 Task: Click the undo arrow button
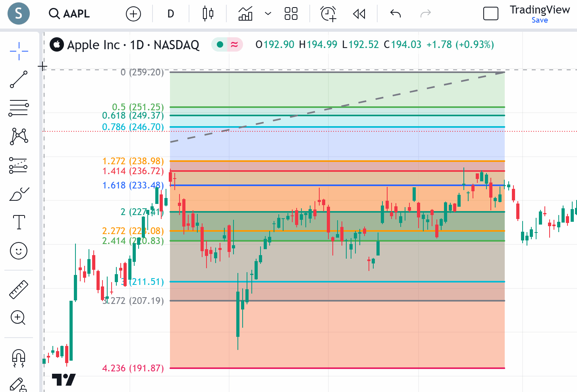pos(396,14)
